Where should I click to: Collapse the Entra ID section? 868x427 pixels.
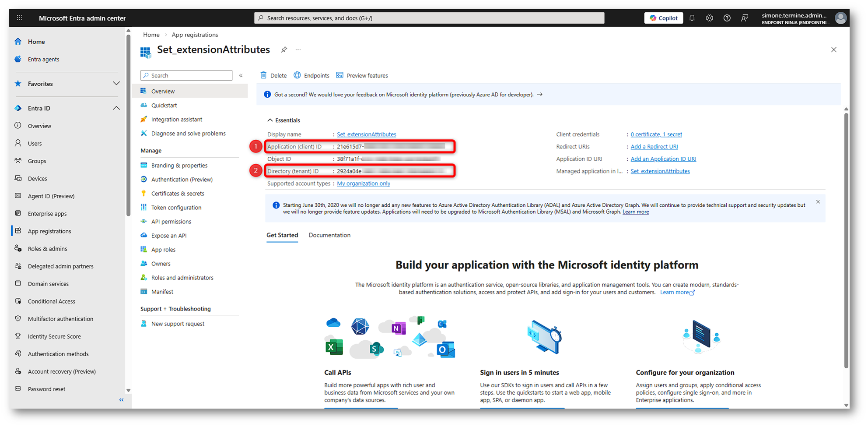(116, 108)
